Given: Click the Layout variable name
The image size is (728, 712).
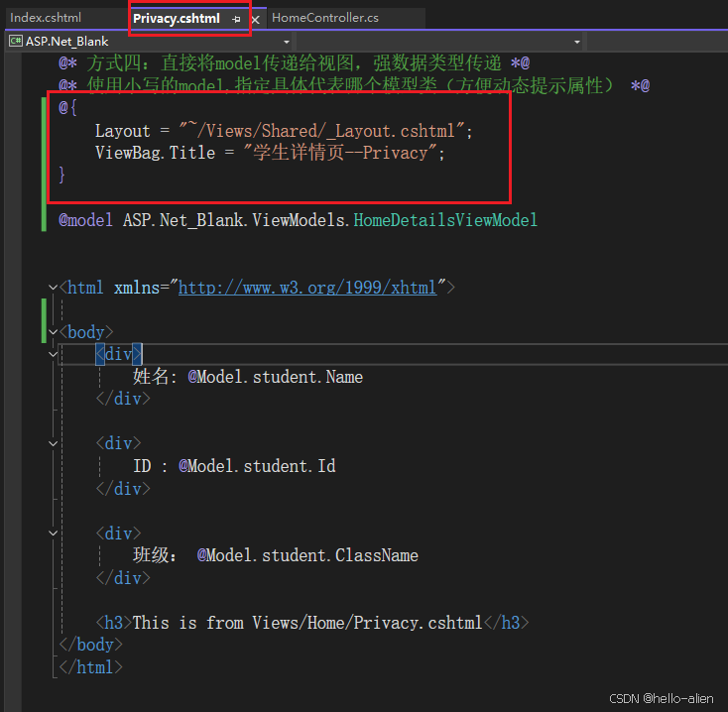Looking at the screenshot, I should tap(123, 131).
